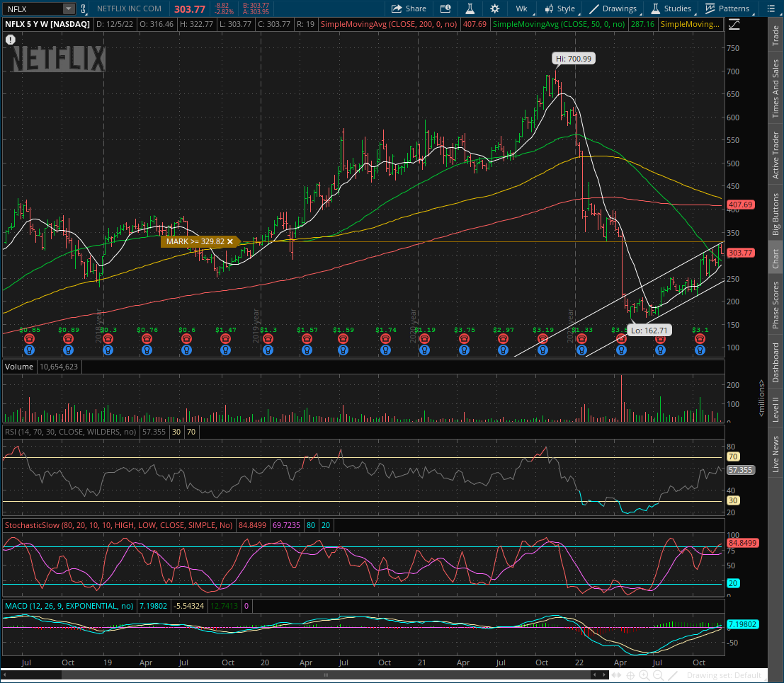Open the Live News sidebar tab

[776, 454]
